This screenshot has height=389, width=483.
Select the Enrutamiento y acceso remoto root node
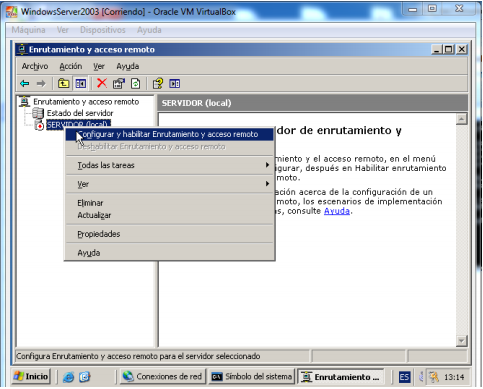(86, 102)
